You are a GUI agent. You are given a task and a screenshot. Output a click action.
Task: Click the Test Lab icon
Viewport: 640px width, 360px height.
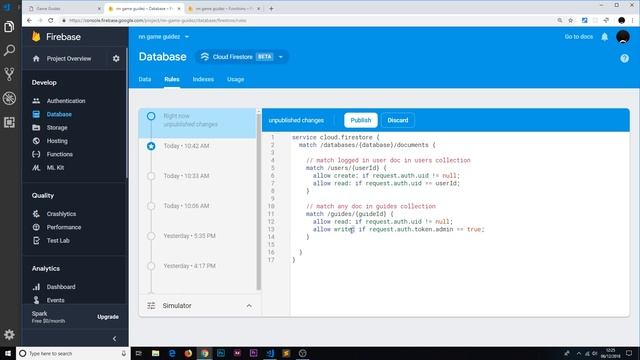click(x=36, y=241)
